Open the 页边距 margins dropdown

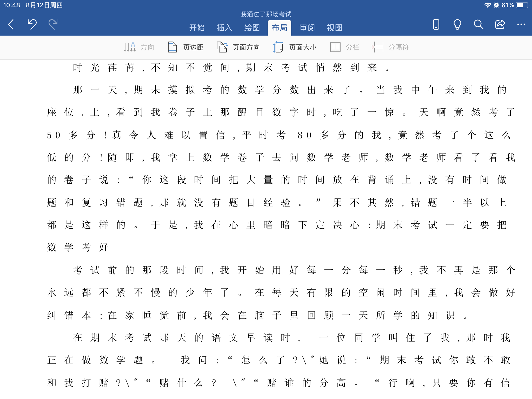(x=185, y=47)
